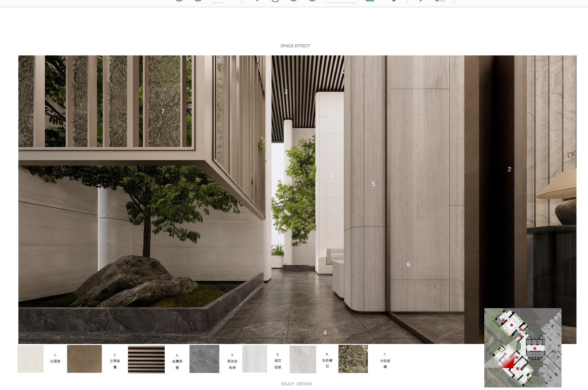Click the '7. 水纹玻璃' label
Screen dimensions: 588x390
pyautogui.click(x=385, y=361)
